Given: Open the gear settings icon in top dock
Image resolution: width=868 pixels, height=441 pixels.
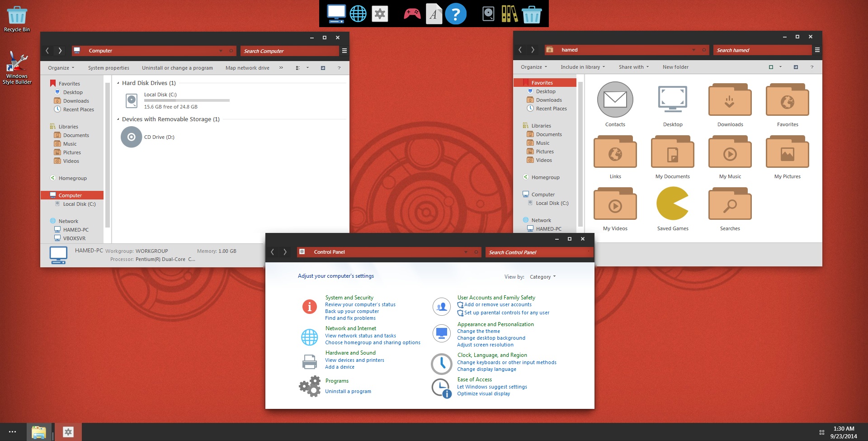Looking at the screenshot, I should 380,14.
